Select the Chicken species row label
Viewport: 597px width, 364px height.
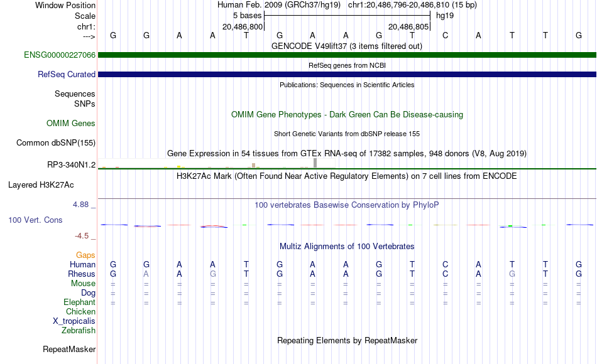click(80, 311)
